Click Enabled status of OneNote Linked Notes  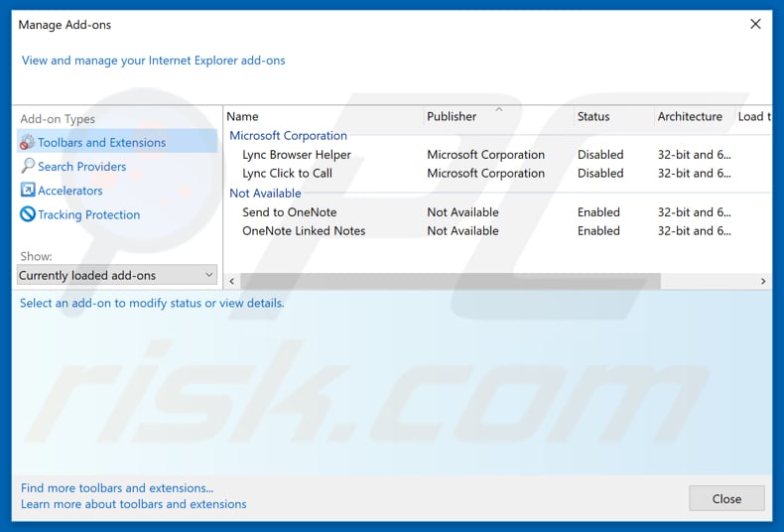coord(598,230)
